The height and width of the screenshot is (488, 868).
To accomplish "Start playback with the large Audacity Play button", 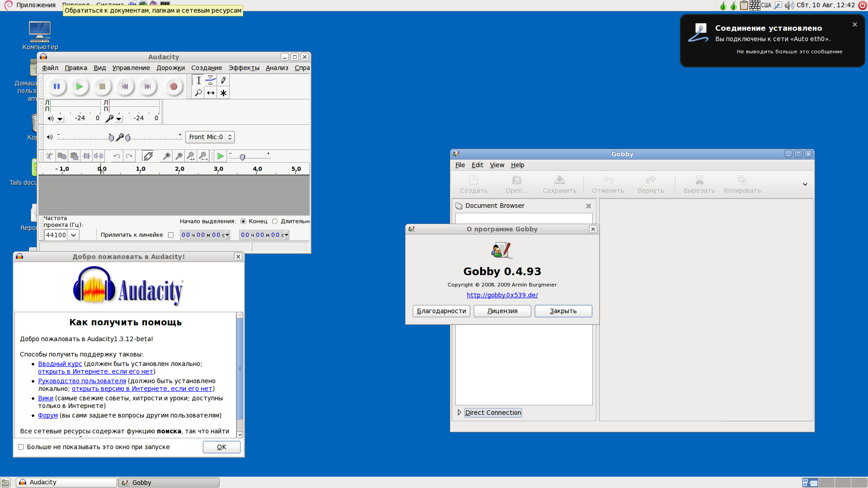I will 80,86.
